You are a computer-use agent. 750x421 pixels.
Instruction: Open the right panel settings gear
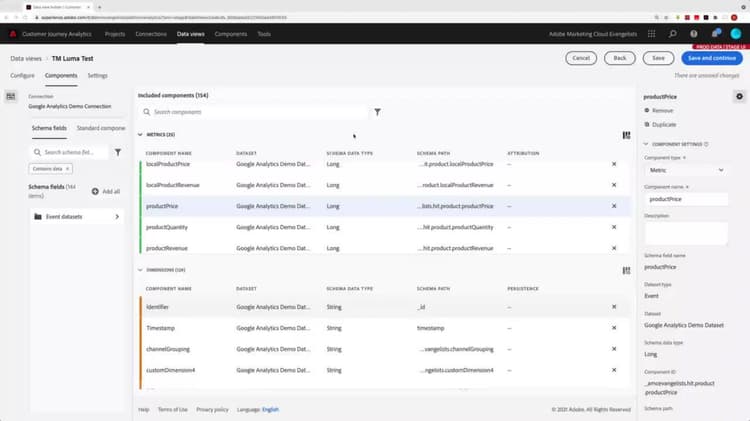coord(739,97)
